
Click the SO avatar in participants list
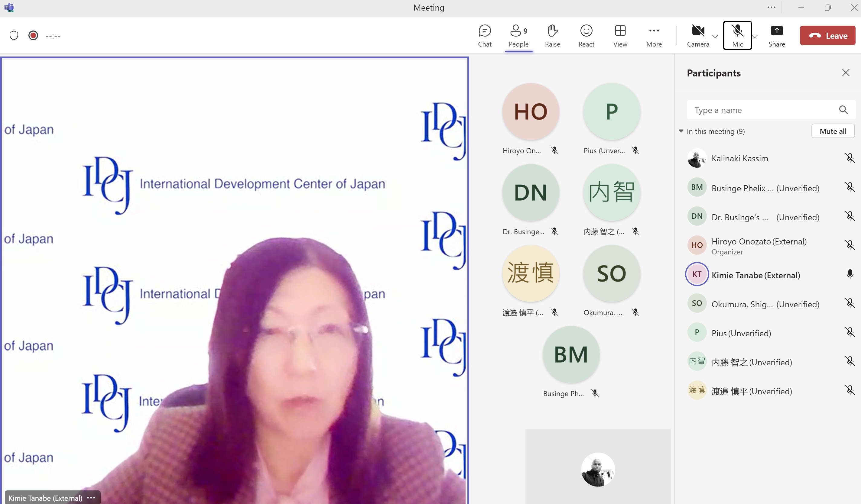pos(697,303)
